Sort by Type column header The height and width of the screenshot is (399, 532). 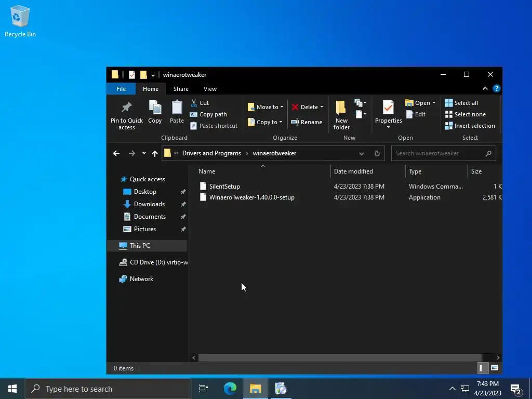tap(436, 171)
